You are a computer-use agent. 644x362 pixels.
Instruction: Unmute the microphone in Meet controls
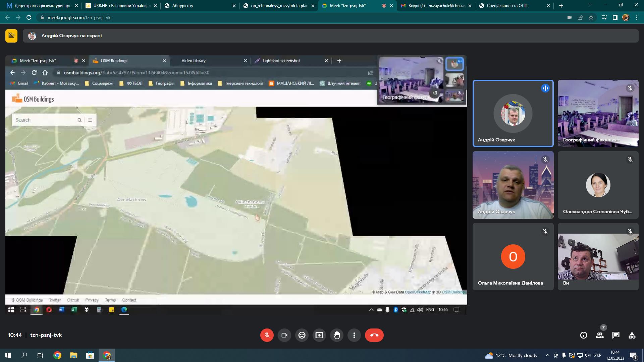pyautogui.click(x=267, y=335)
